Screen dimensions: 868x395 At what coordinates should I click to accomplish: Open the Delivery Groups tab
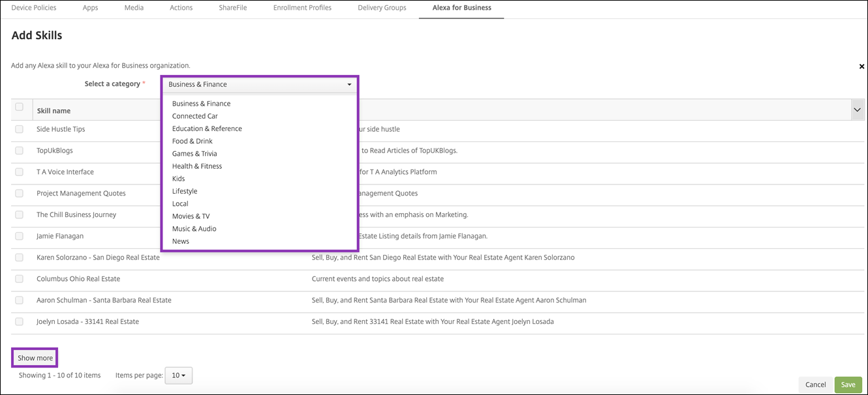pos(382,8)
